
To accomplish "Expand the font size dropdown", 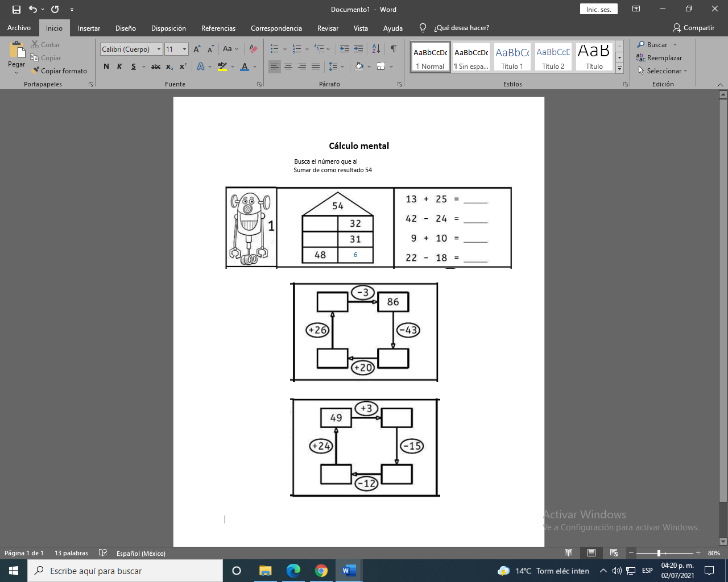I will tap(184, 49).
